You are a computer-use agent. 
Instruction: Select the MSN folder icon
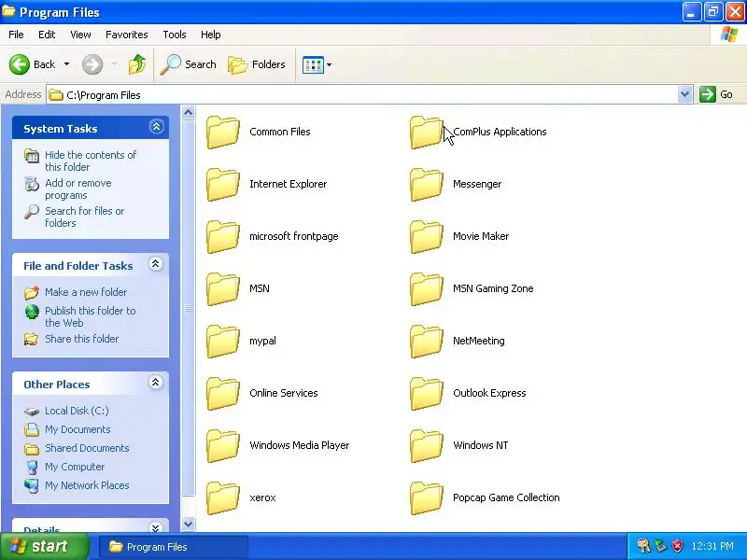222,289
